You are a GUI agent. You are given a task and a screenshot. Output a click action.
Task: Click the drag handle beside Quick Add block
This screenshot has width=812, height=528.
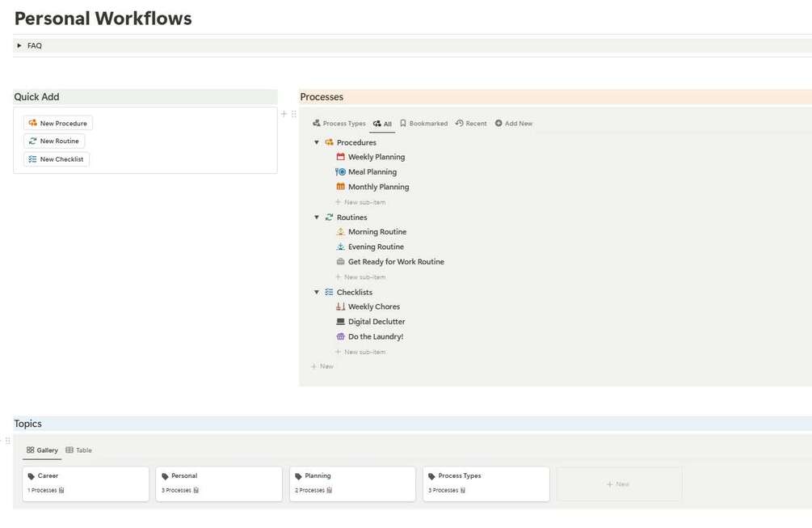(x=293, y=114)
